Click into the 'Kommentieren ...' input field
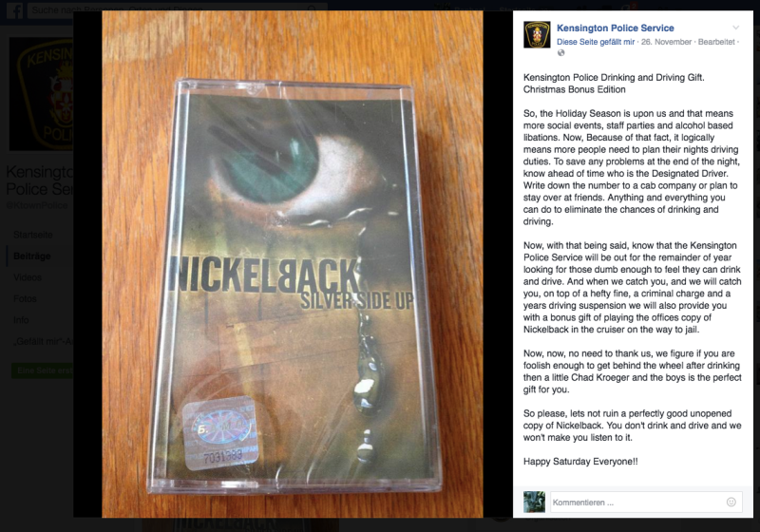Viewport: 760px width, 532px height. point(637,503)
